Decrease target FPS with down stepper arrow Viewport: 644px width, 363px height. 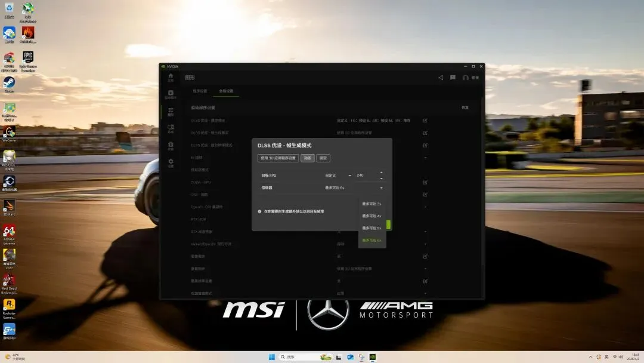coord(381,178)
